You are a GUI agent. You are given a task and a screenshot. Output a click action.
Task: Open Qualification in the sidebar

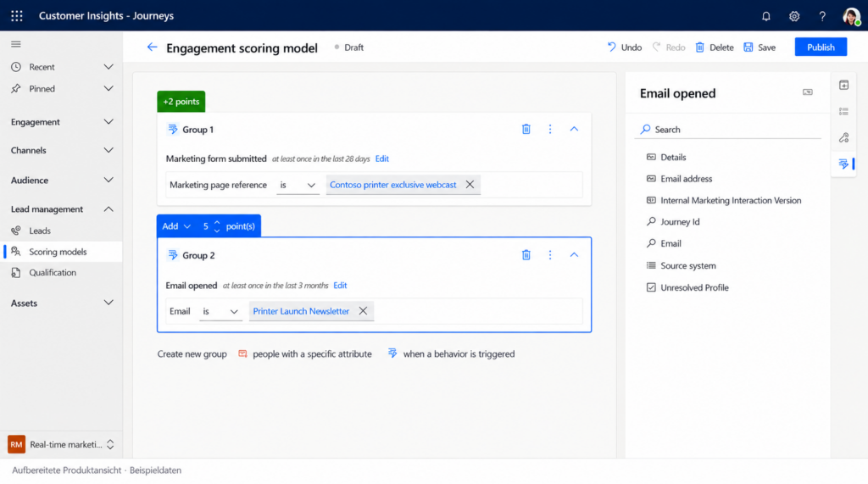61,272
